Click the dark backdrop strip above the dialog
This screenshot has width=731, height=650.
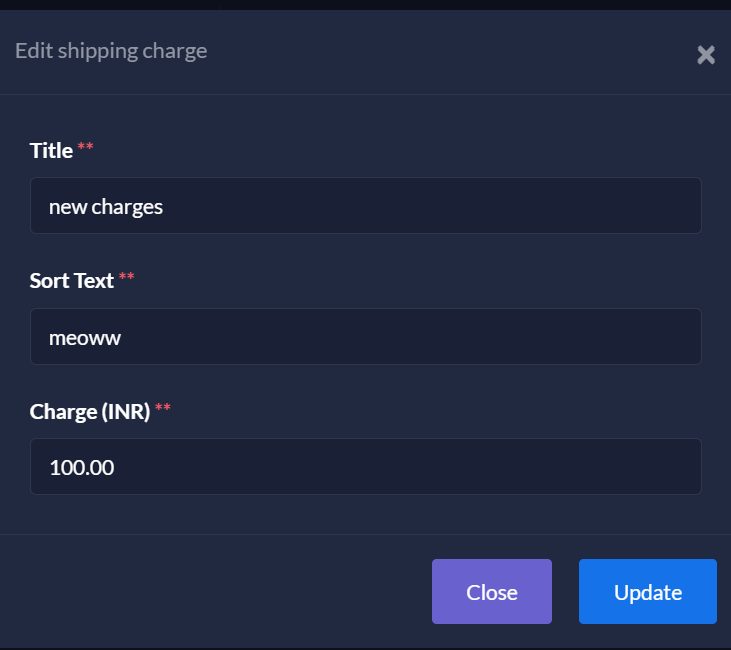click(x=365, y=5)
